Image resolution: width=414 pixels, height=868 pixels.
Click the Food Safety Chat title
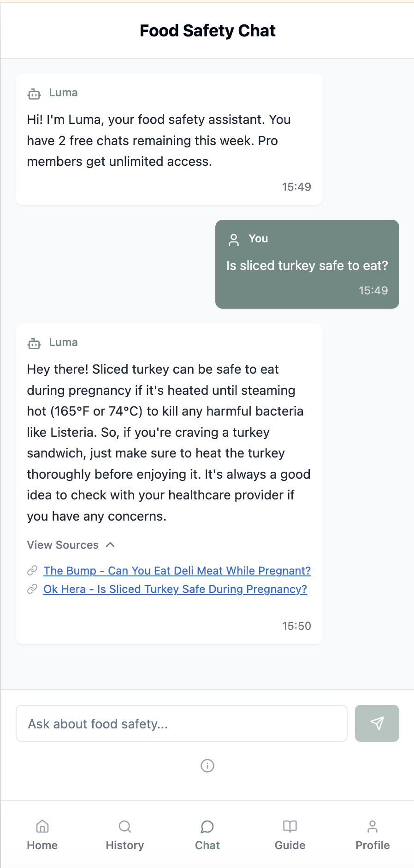pyautogui.click(x=207, y=31)
